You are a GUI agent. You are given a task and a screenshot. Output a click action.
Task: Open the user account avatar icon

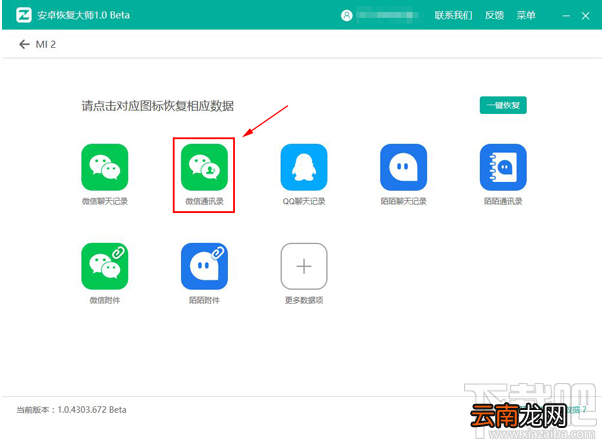point(347,15)
